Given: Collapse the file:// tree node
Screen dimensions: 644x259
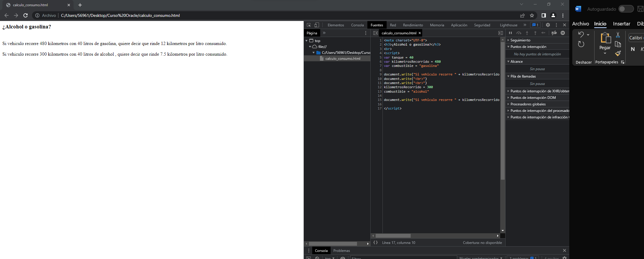Looking at the screenshot, I should click(310, 47).
